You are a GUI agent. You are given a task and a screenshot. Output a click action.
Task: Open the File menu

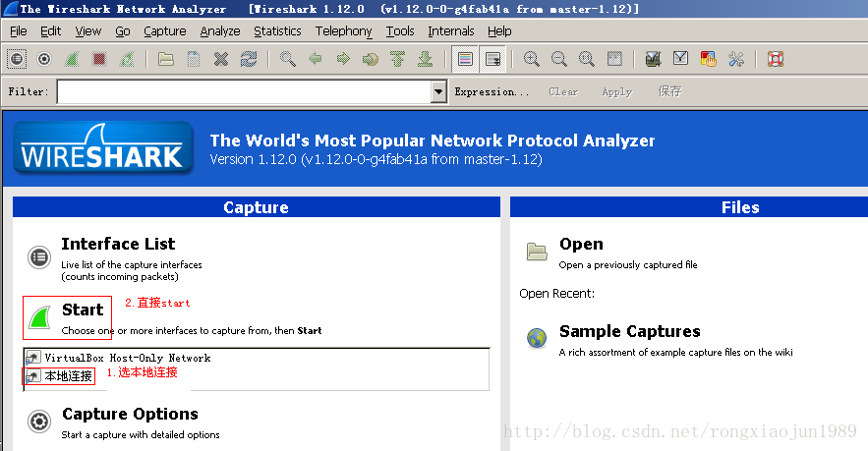[x=19, y=31]
